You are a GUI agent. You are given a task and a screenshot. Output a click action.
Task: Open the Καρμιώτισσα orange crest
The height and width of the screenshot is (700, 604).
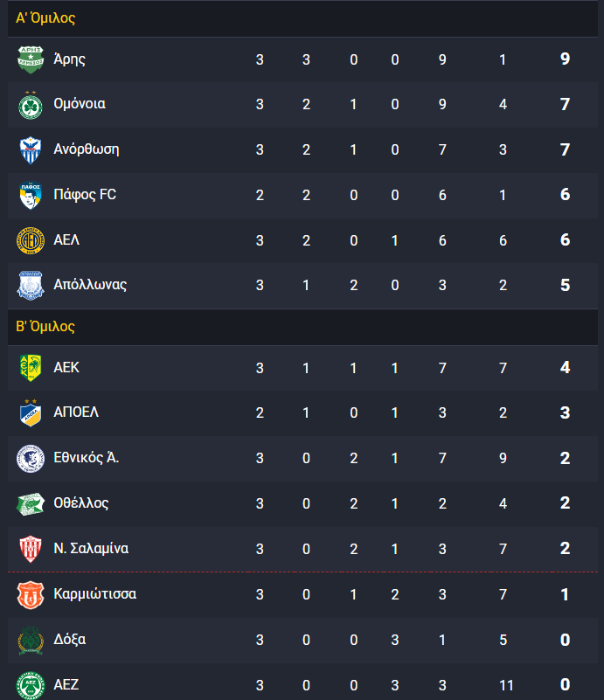31,594
